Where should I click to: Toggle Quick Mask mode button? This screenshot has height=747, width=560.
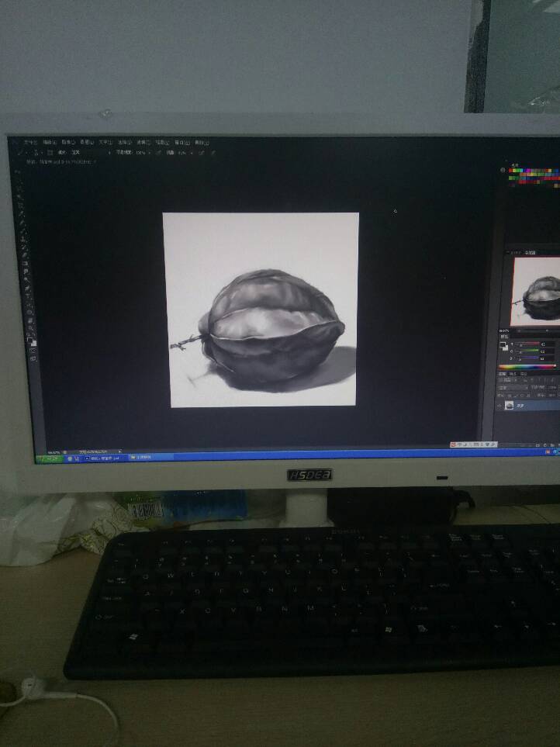[33, 351]
